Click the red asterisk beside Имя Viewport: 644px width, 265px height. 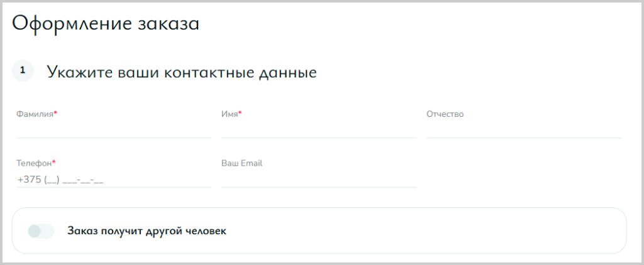coord(240,113)
